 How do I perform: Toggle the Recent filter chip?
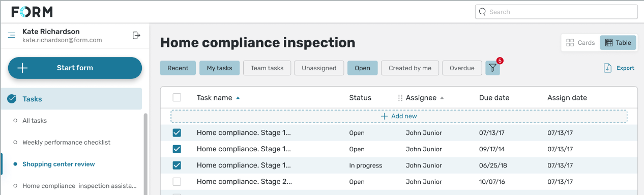coord(178,68)
